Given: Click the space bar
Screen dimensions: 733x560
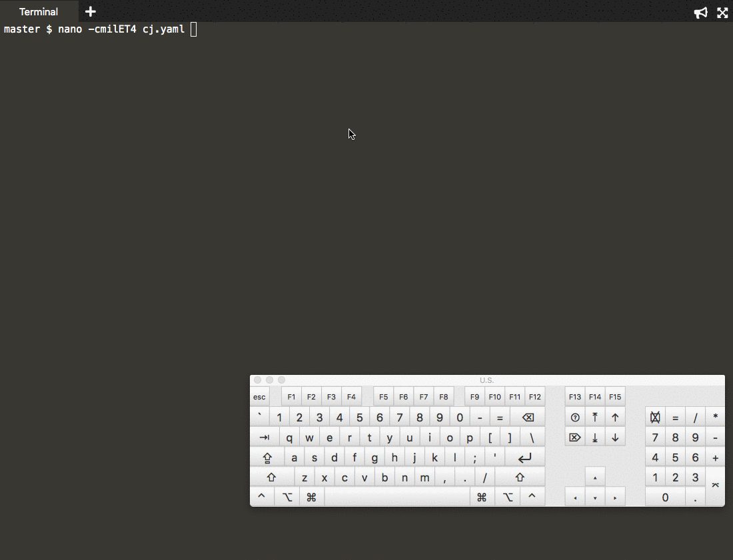Looking at the screenshot, I should pos(397,497).
